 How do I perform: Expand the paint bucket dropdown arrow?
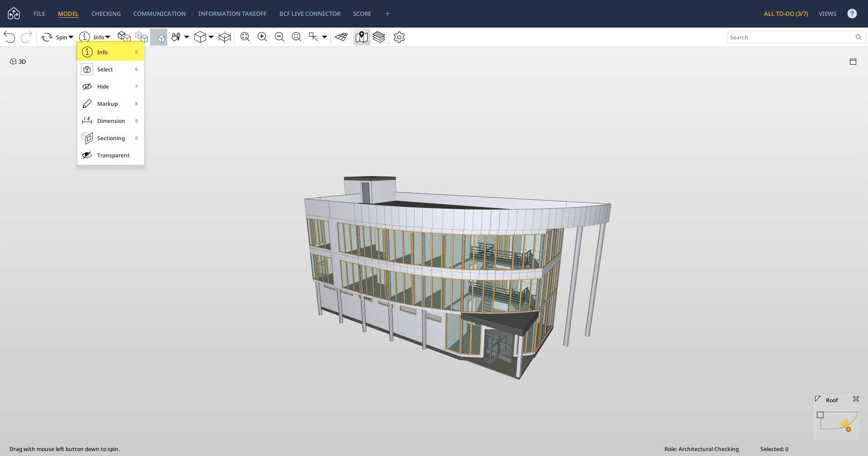coord(187,37)
